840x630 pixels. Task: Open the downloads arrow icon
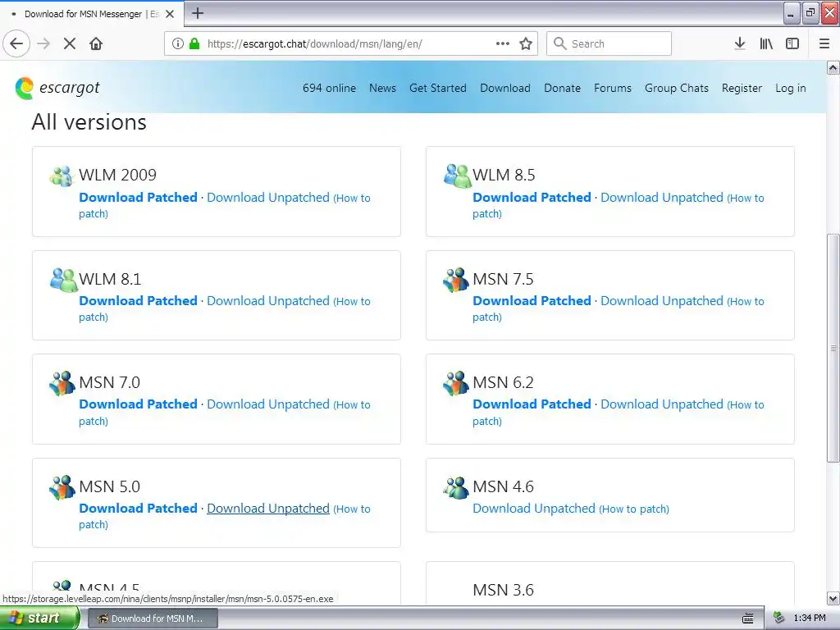[x=740, y=43]
